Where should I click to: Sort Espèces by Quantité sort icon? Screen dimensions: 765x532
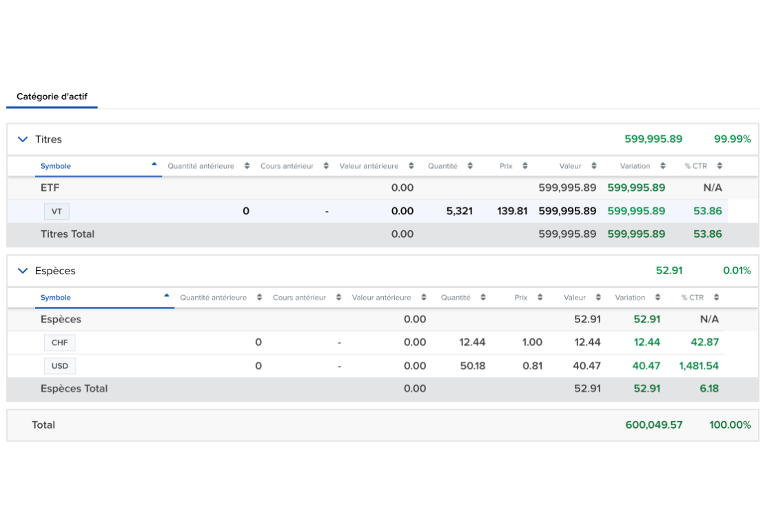click(x=482, y=298)
